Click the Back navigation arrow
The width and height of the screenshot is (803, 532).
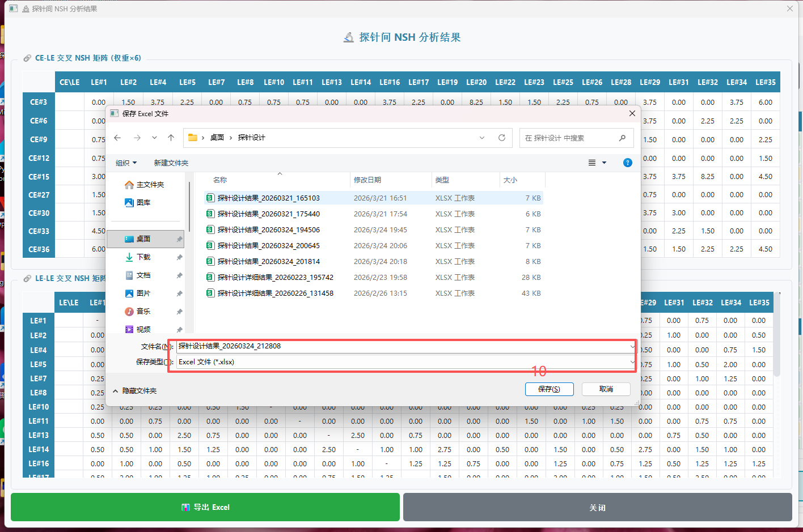(117, 138)
